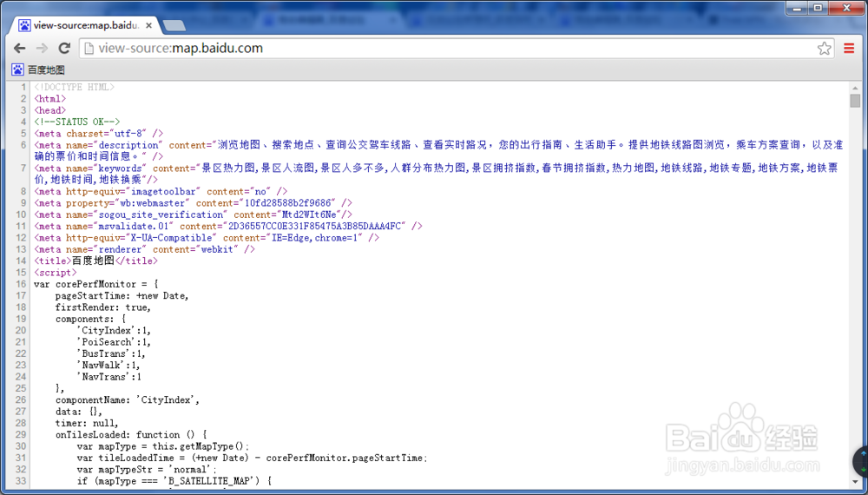Click the <head> tag line
This screenshot has width=868, height=495.
[x=49, y=110]
